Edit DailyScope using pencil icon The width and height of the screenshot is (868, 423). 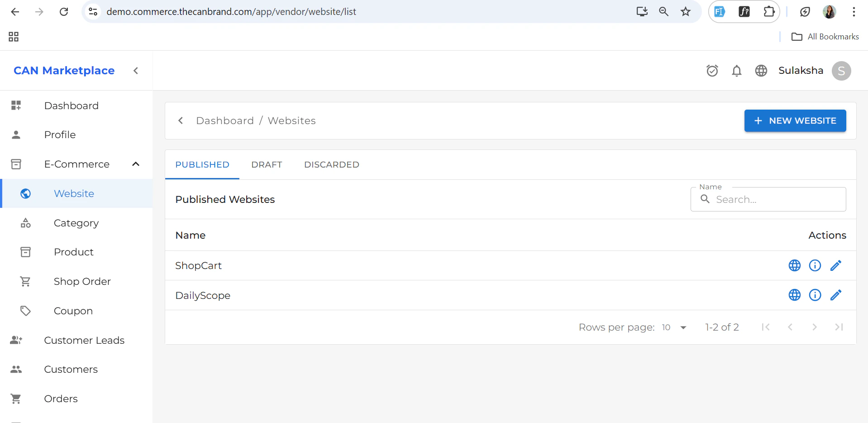(x=835, y=295)
